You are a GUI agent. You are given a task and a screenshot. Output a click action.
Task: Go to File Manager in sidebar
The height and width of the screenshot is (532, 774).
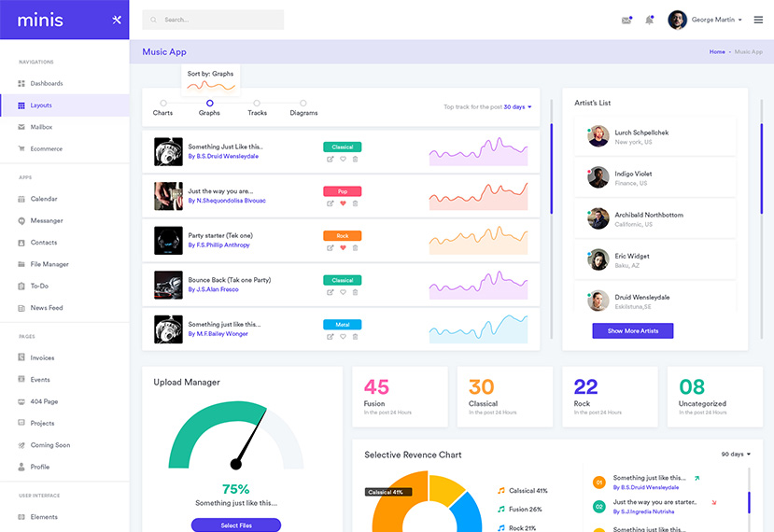coord(47,264)
